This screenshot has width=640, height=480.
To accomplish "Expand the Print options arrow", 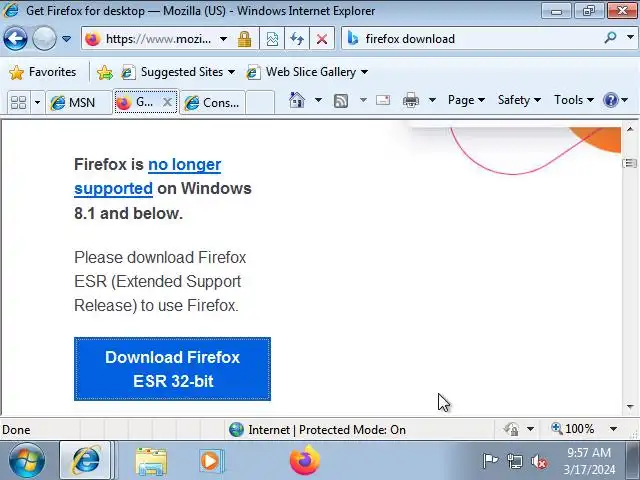I will pos(432,100).
